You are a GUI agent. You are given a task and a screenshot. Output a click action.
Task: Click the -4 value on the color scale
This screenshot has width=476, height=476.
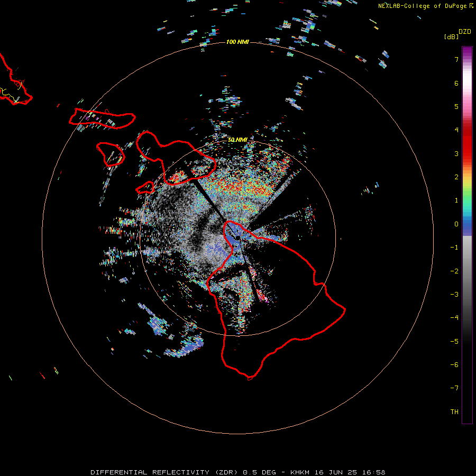454,317
